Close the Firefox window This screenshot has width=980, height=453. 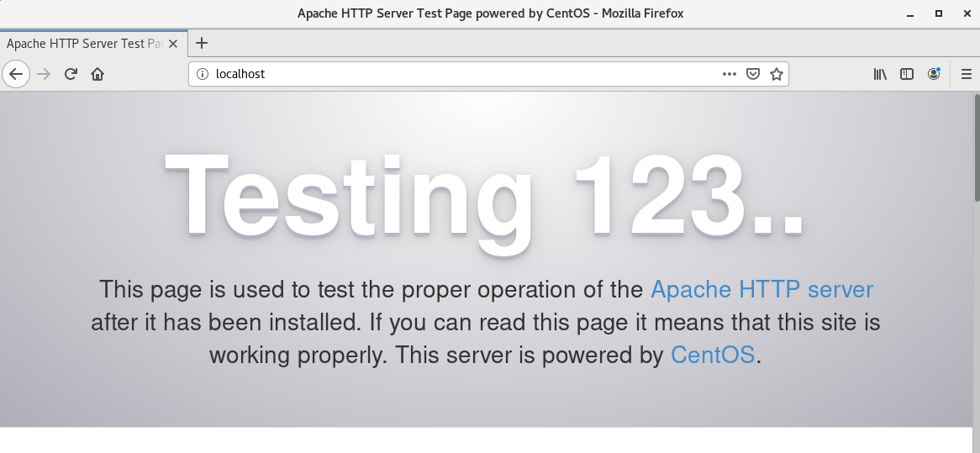(967, 13)
